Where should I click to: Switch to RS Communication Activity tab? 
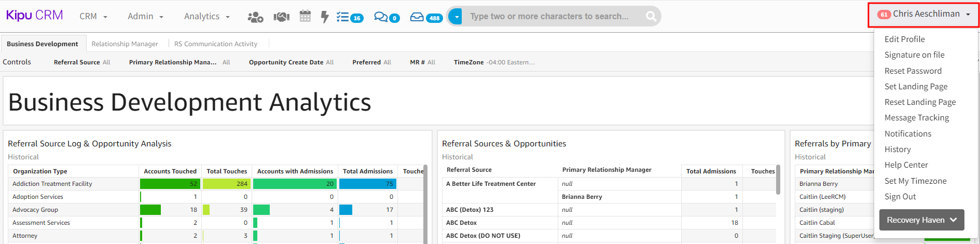tap(215, 44)
